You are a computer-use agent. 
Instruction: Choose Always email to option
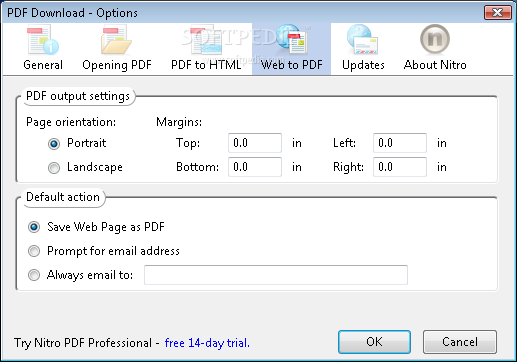(34, 275)
